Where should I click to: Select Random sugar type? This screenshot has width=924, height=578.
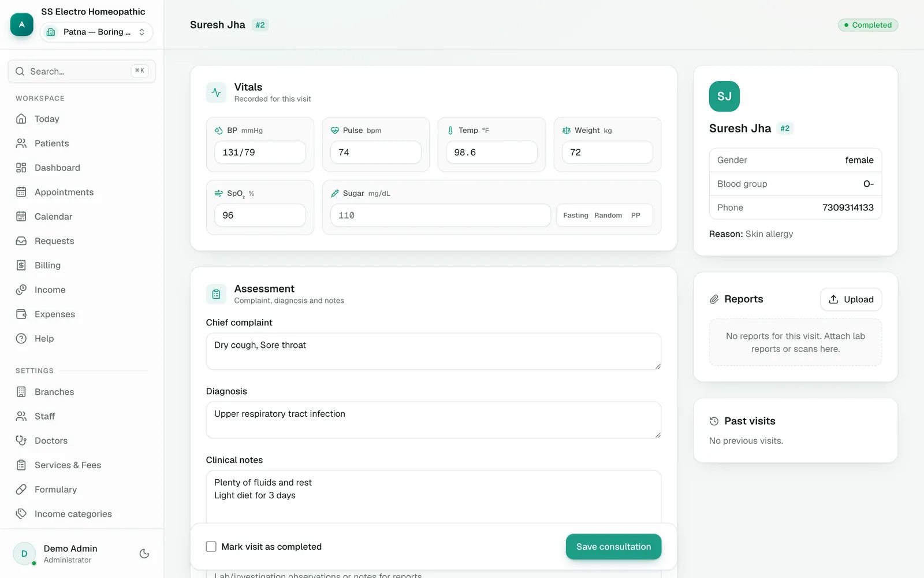[x=608, y=215]
